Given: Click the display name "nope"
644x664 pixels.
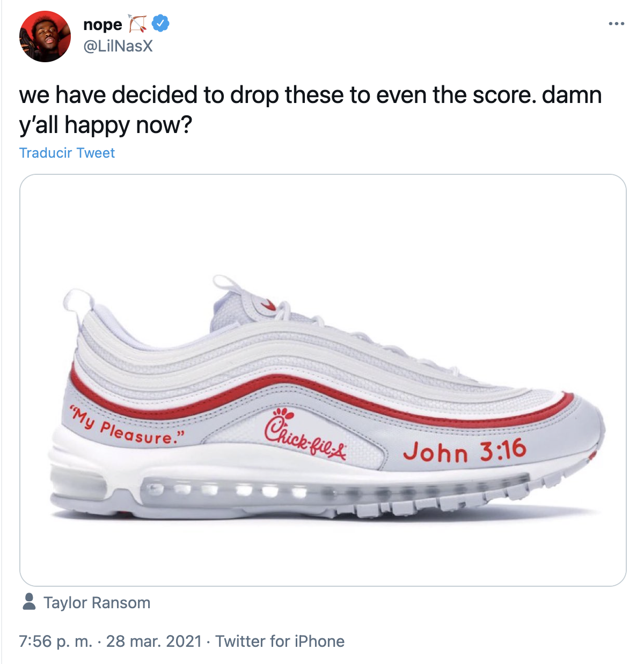Looking at the screenshot, I should tap(103, 25).
